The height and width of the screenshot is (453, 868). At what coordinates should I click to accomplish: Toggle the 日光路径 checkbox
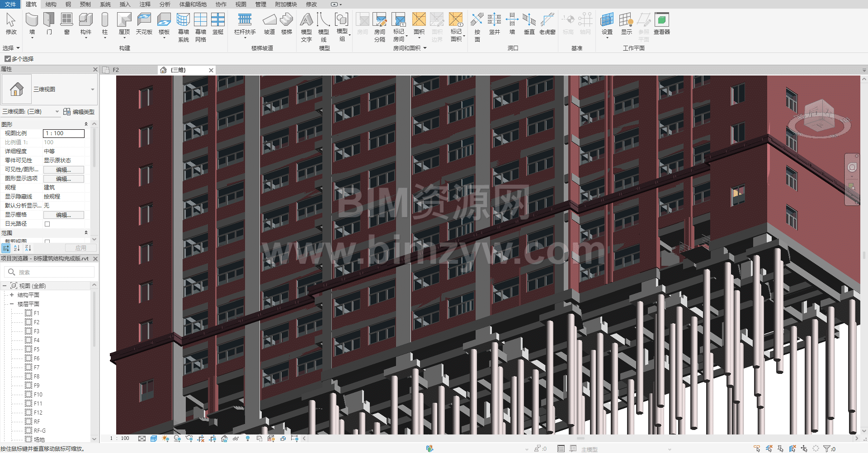(x=47, y=224)
